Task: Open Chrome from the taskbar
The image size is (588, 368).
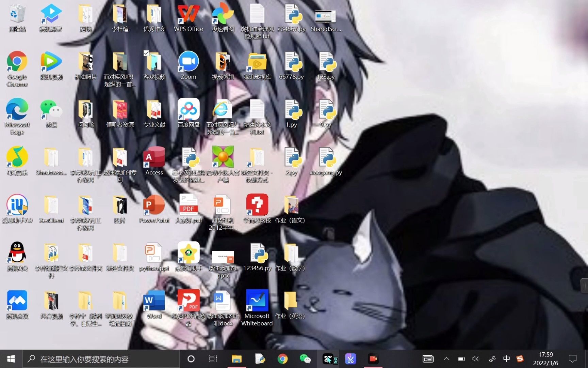Action: click(282, 359)
